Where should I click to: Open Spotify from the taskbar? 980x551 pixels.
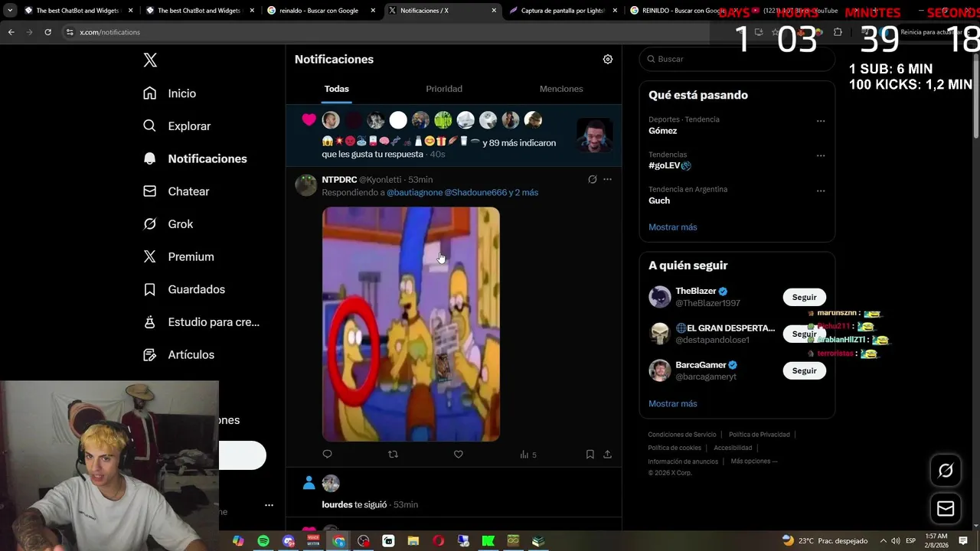pyautogui.click(x=263, y=541)
